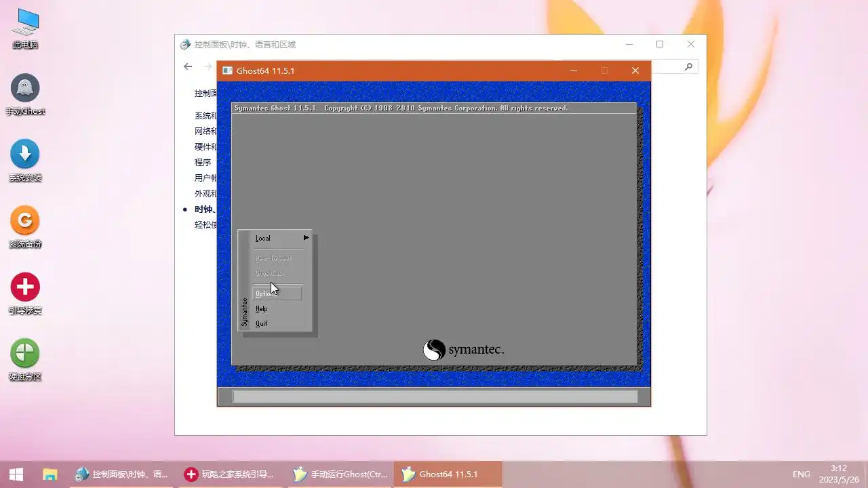Launch the 手动Ghost desktop shortcut
868x488 pixels.
coord(25,95)
